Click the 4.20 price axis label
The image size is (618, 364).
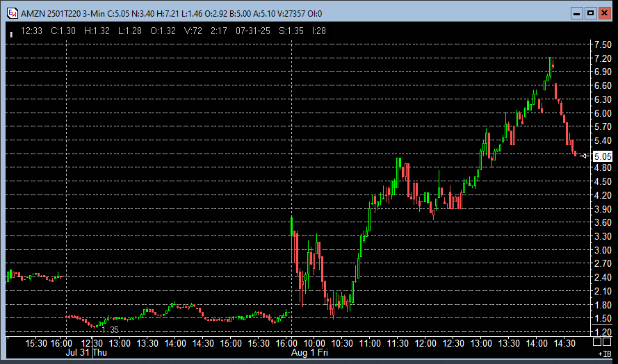[x=603, y=195]
